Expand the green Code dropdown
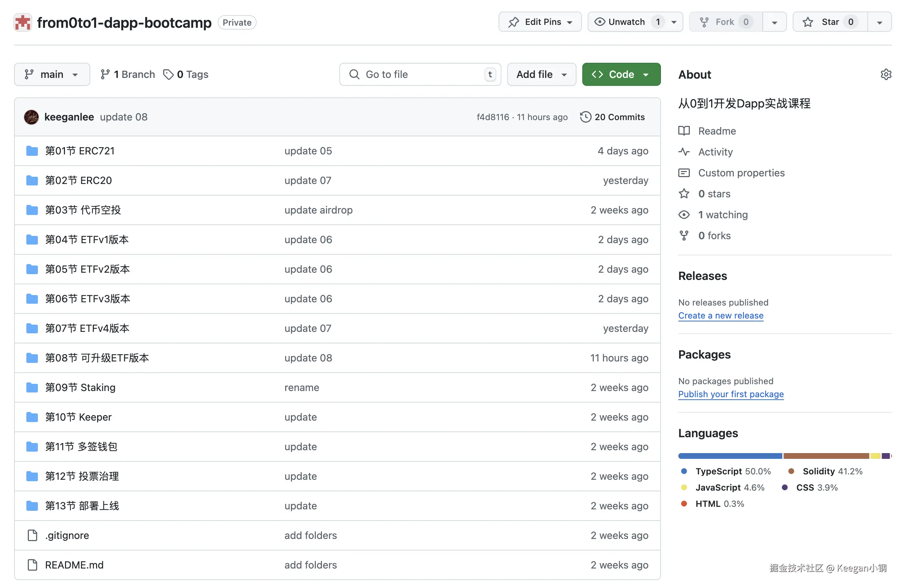The image size is (901, 588). [x=621, y=74]
